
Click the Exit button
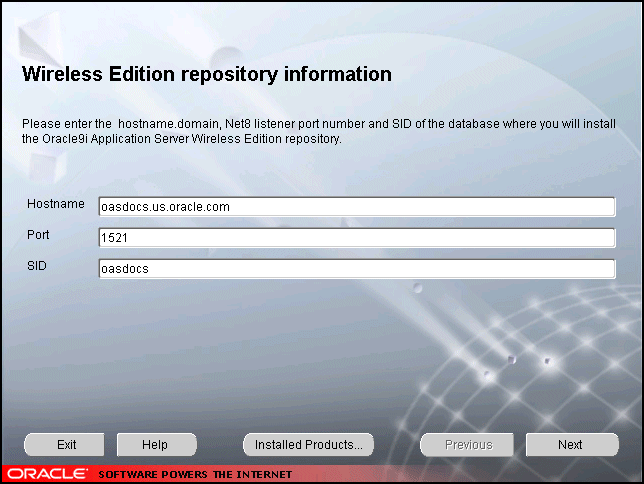tap(64, 445)
